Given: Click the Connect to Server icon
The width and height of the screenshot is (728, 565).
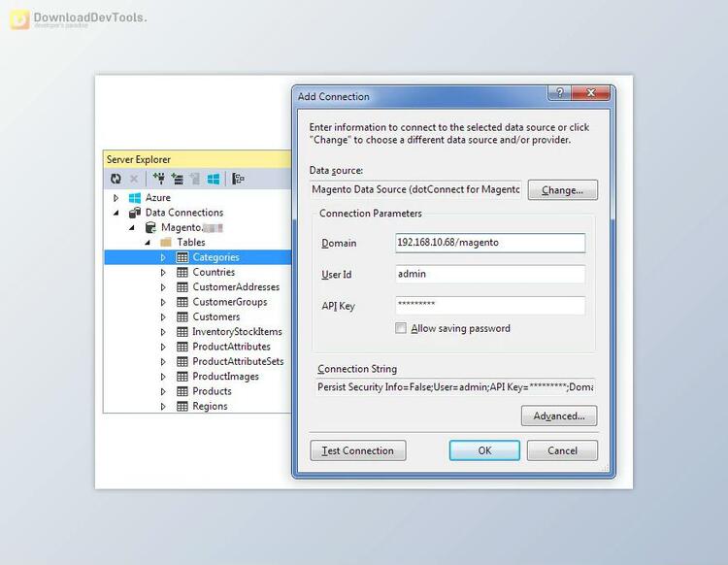Looking at the screenshot, I should (177, 179).
